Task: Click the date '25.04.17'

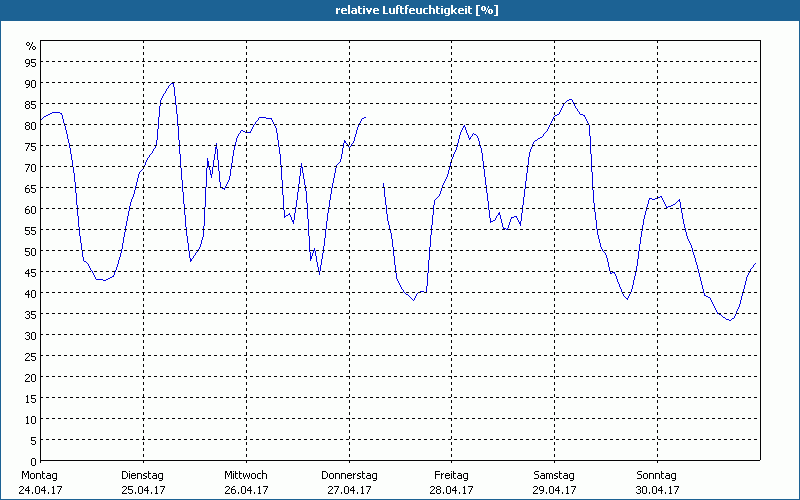Action: [x=143, y=490]
